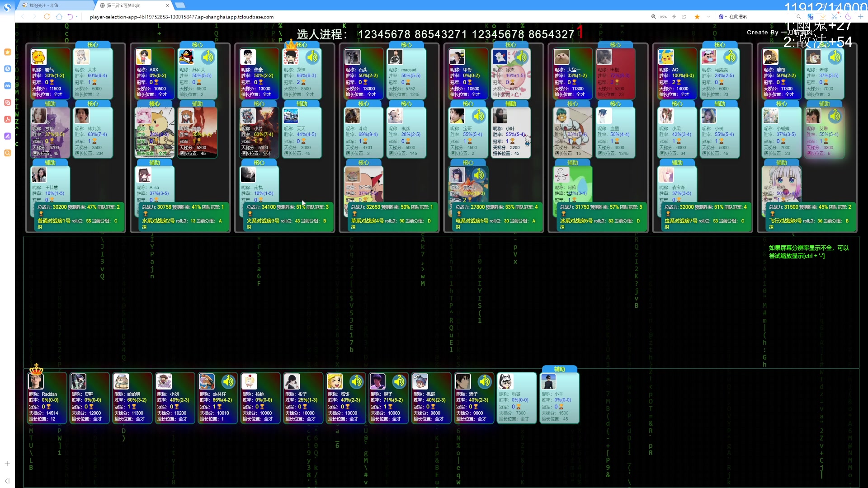Click the 选人进程 heading text
The height and width of the screenshot is (488, 868).
322,34
